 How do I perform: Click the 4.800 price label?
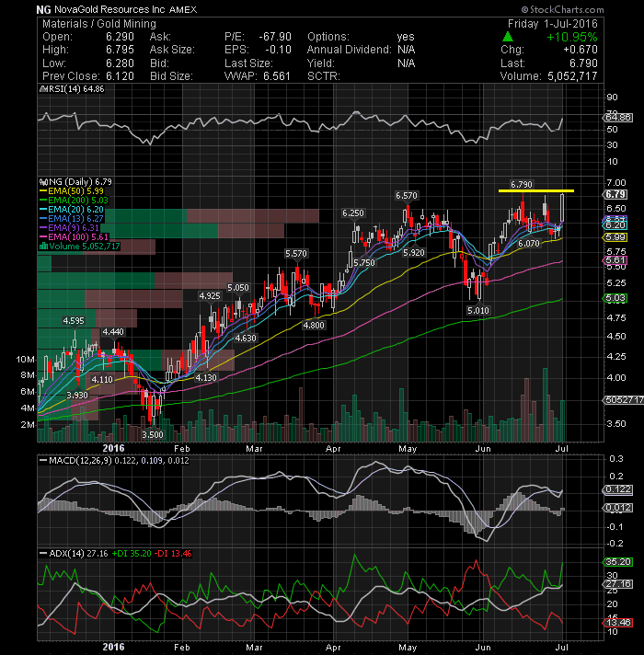[314, 326]
